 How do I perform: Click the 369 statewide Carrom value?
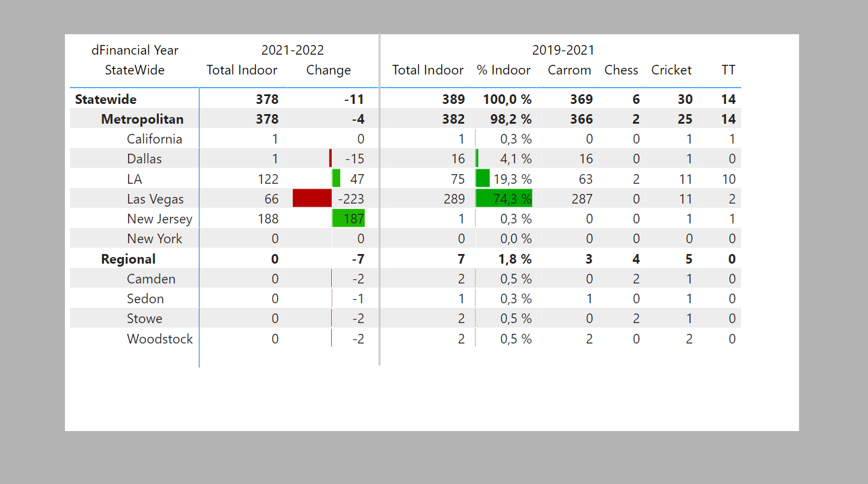click(582, 99)
